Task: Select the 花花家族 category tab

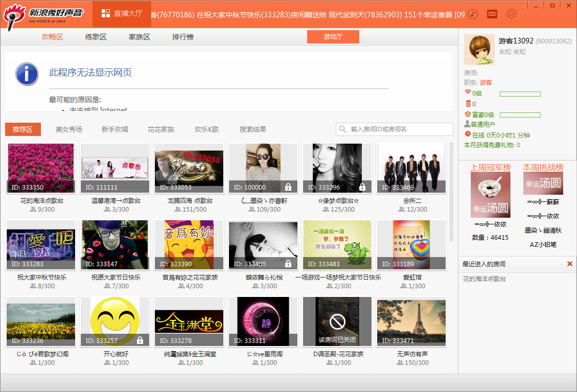Action: pos(161,129)
